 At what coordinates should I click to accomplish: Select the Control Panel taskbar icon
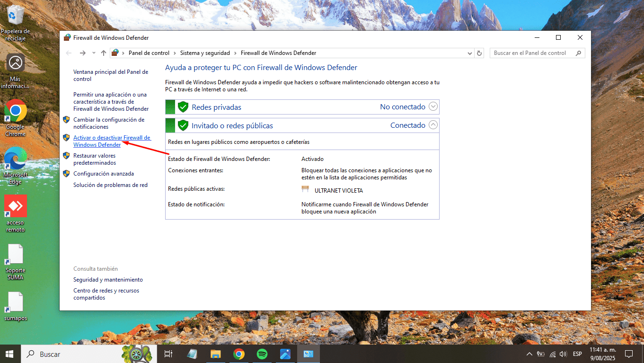(309, 354)
